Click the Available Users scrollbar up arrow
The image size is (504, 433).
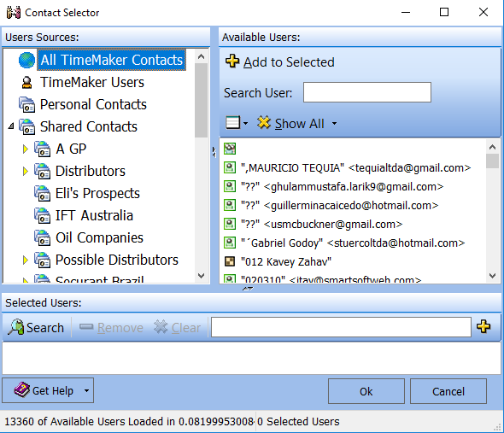pos(492,147)
